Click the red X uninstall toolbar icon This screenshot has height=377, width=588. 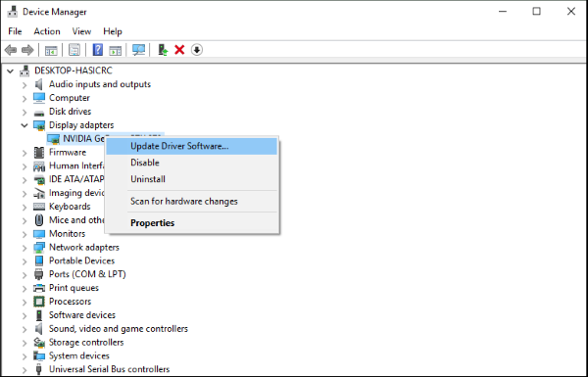179,50
